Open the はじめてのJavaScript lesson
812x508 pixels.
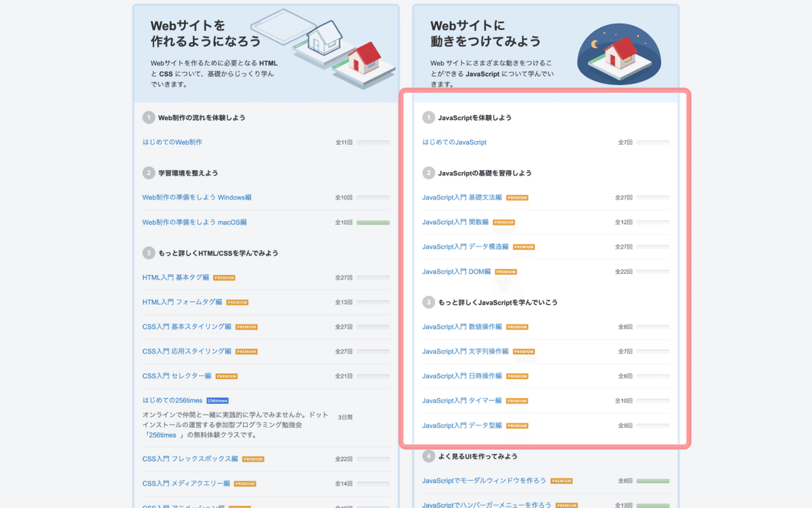click(x=454, y=142)
